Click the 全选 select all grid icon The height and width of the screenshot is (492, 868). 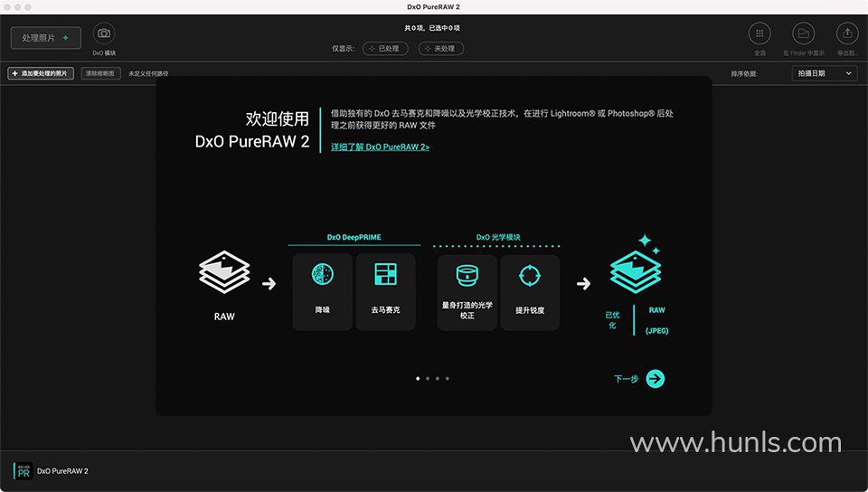(x=759, y=33)
